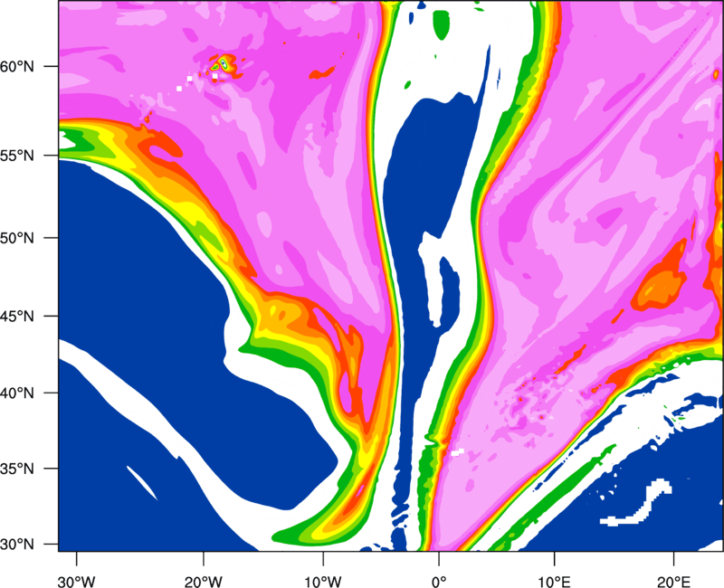Click the 40°N latitude axis label
Screen dimensions: 724x588
tap(19, 394)
